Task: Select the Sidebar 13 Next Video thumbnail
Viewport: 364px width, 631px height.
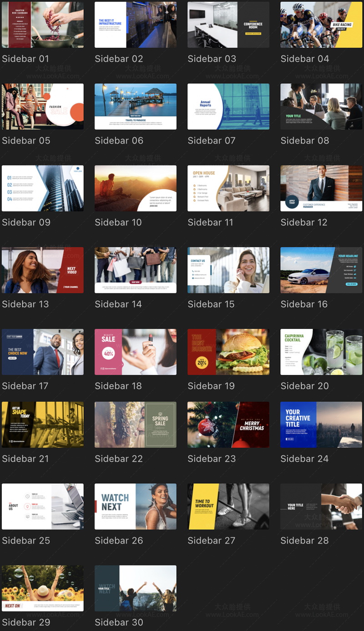Action: click(x=43, y=270)
